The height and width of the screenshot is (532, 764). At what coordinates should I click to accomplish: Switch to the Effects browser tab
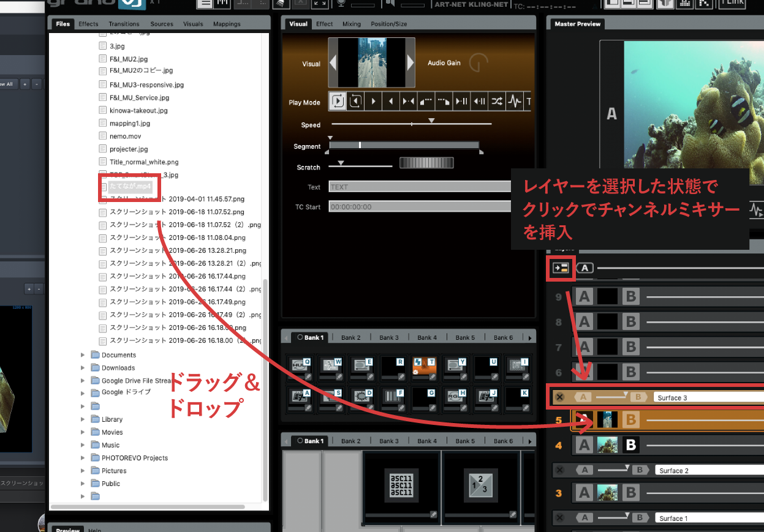pos(88,24)
